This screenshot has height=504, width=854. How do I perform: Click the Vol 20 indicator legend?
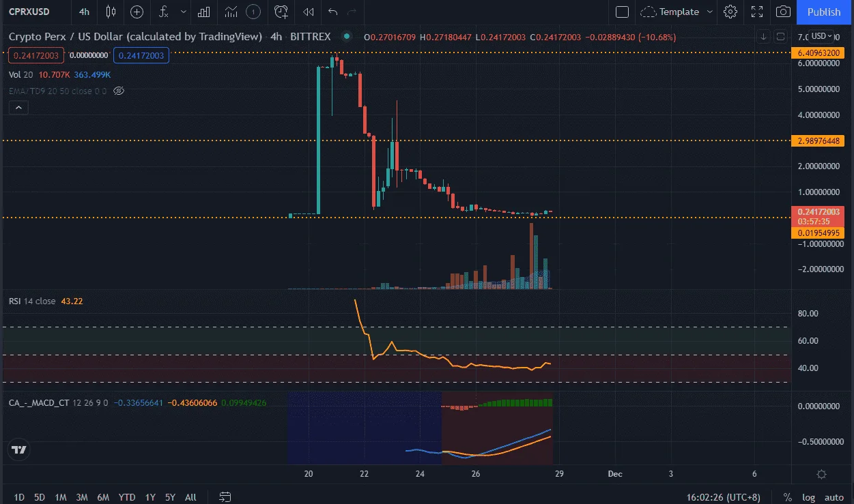tap(21, 74)
